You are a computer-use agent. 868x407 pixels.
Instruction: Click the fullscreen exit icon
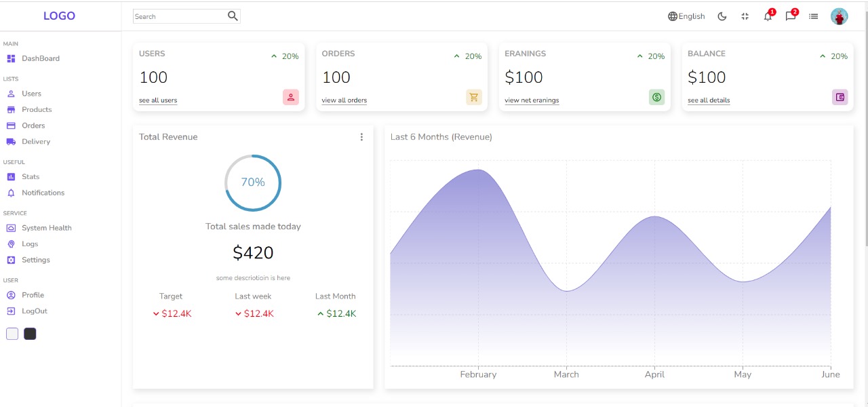[x=745, y=16]
